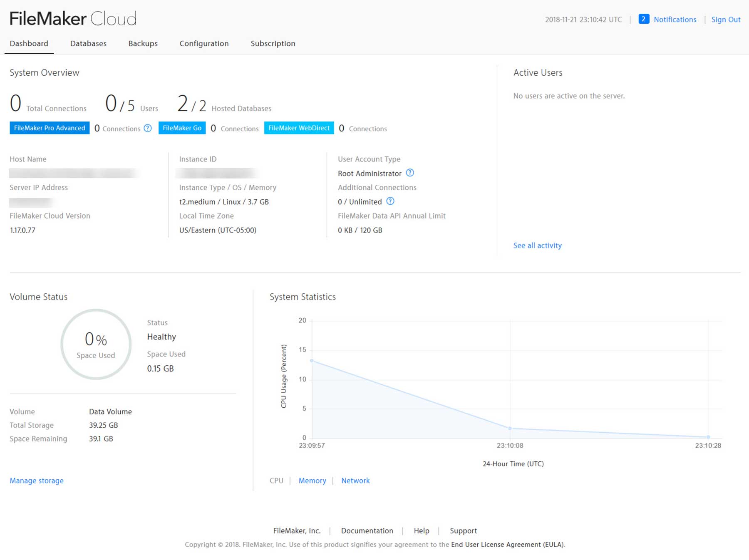
Task: Open the Databases tab
Action: pos(88,43)
